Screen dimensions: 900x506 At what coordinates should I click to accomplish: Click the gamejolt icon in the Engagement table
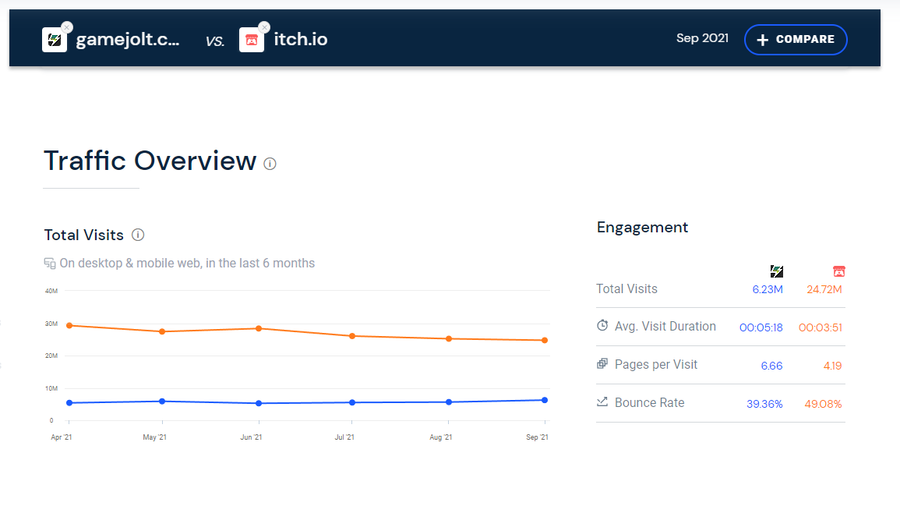pos(776,271)
